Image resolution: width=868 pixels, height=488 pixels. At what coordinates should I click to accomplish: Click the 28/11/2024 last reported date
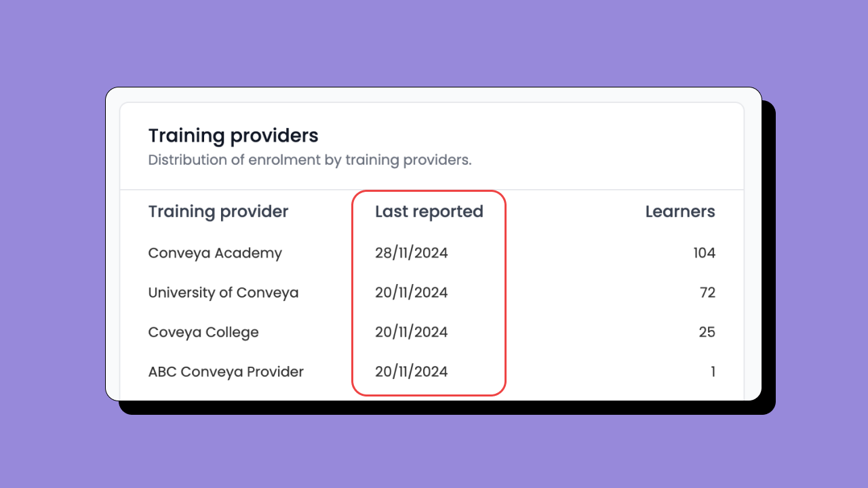411,253
